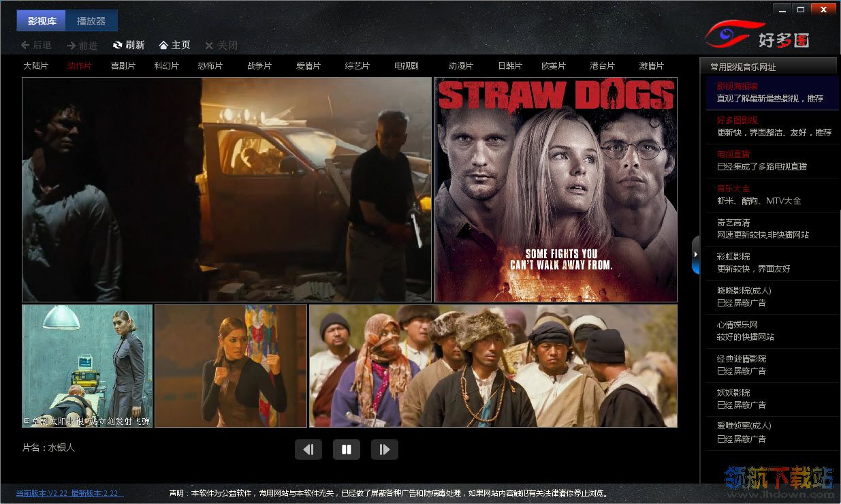This screenshot has width=841, height=504.
Task: Switch to the 影视库 tab
Action: pyautogui.click(x=42, y=20)
